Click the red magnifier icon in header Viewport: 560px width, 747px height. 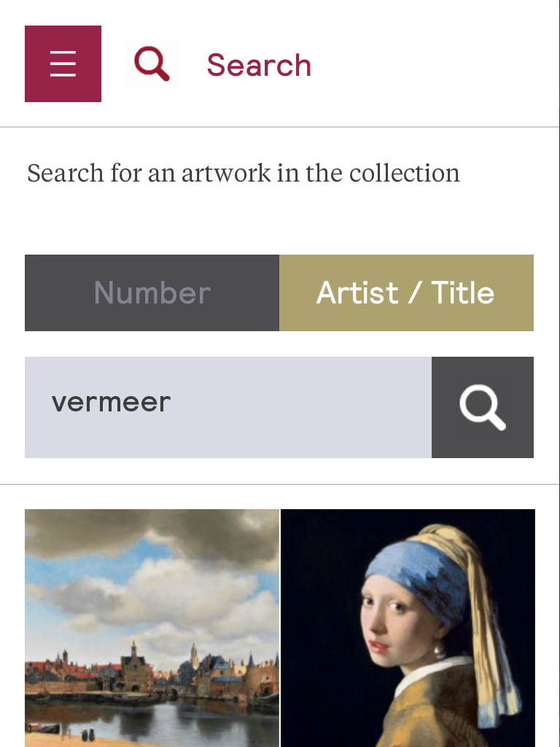[152, 64]
